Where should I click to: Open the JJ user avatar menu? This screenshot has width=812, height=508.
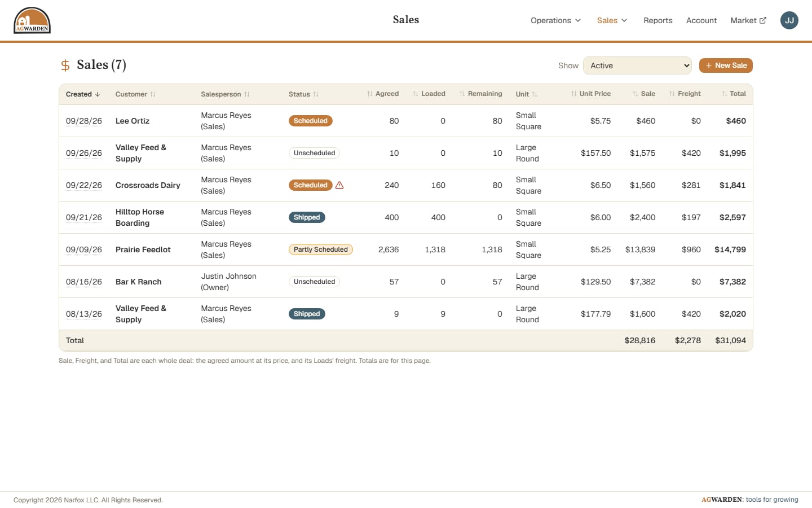[x=789, y=20]
